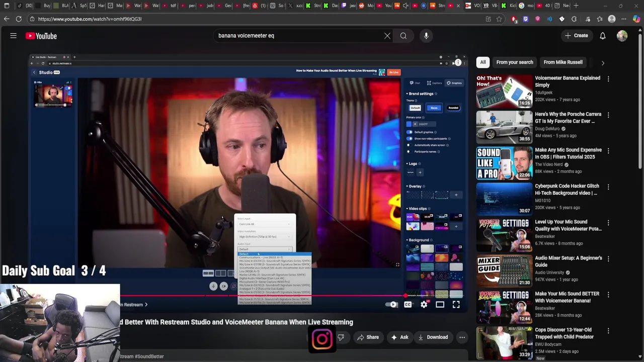Viewport: 644px width, 362px height.
Task: Click the browser address bar URL
Action: (x=90, y=19)
